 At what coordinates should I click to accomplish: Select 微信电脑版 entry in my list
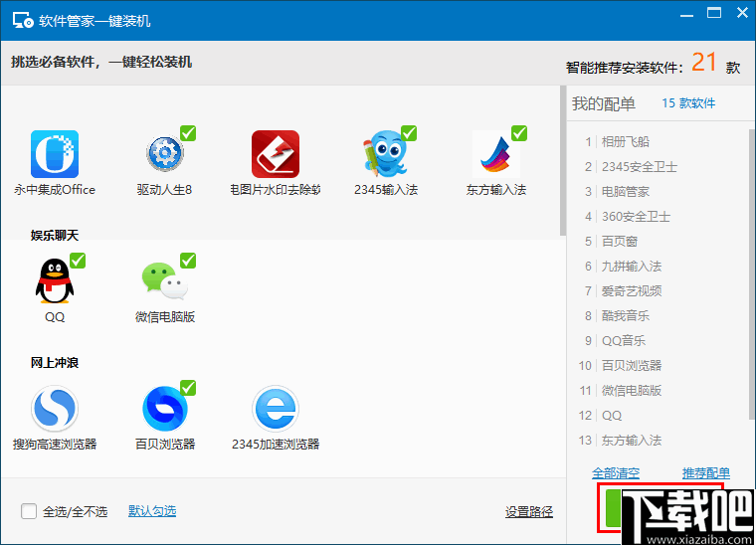click(x=632, y=390)
